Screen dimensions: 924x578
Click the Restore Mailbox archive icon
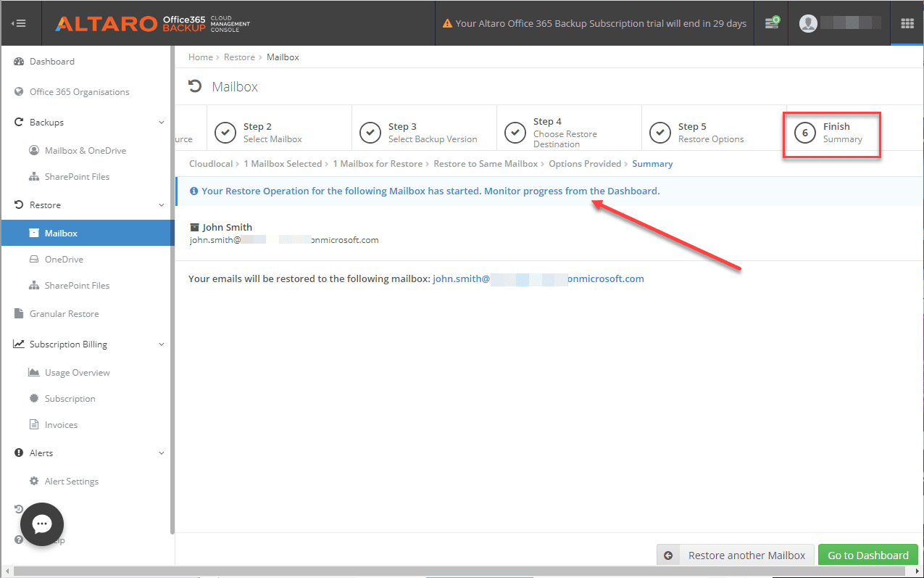[x=34, y=234]
